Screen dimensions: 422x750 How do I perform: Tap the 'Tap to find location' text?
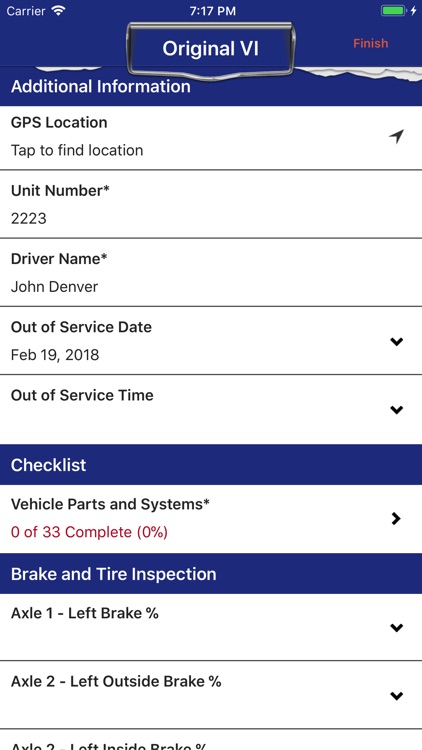(x=77, y=150)
